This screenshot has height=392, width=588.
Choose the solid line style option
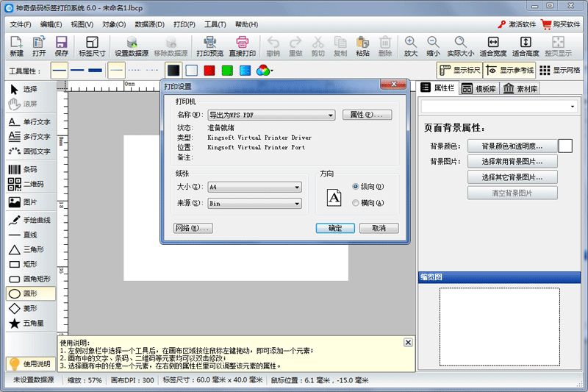click(116, 70)
